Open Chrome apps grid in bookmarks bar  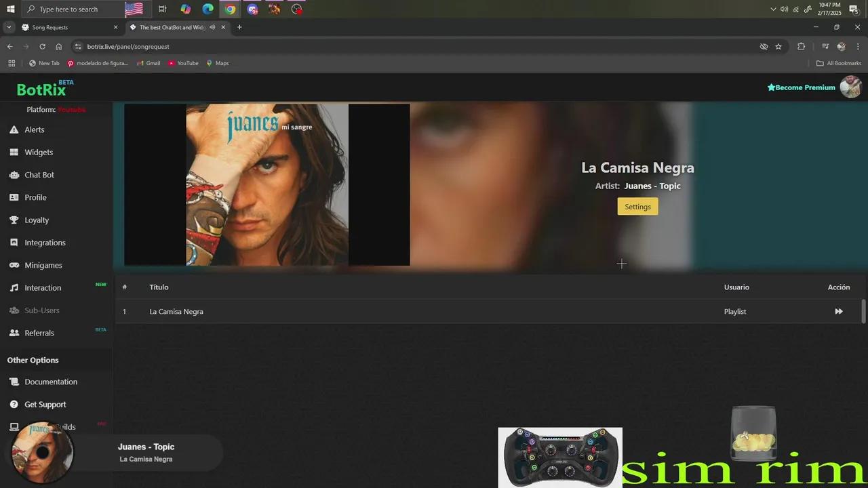pyautogui.click(x=12, y=63)
